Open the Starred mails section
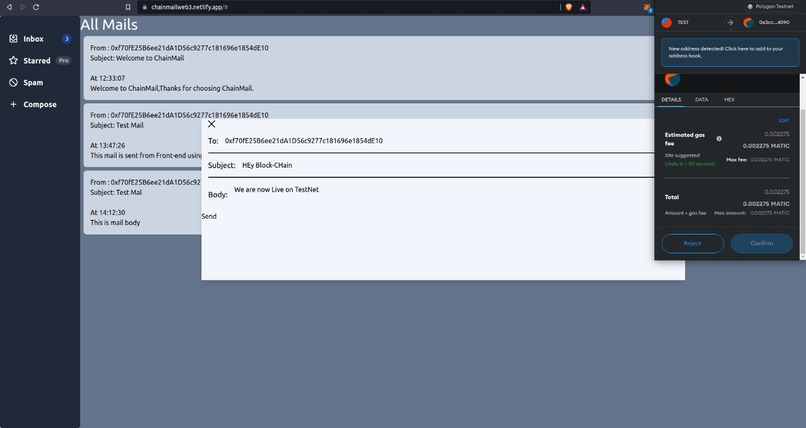The width and height of the screenshot is (806, 428). [x=36, y=61]
